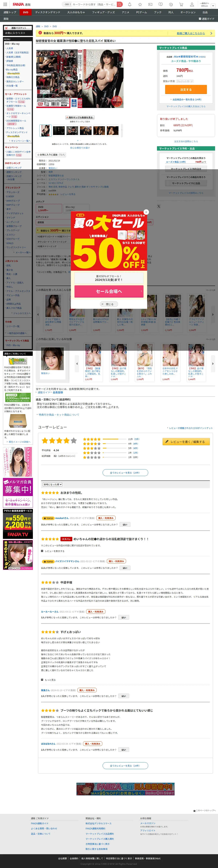This screenshot has width=218, height=868.
Task: Open お気に入りリスト in sidebar
Action: [15, 33]
